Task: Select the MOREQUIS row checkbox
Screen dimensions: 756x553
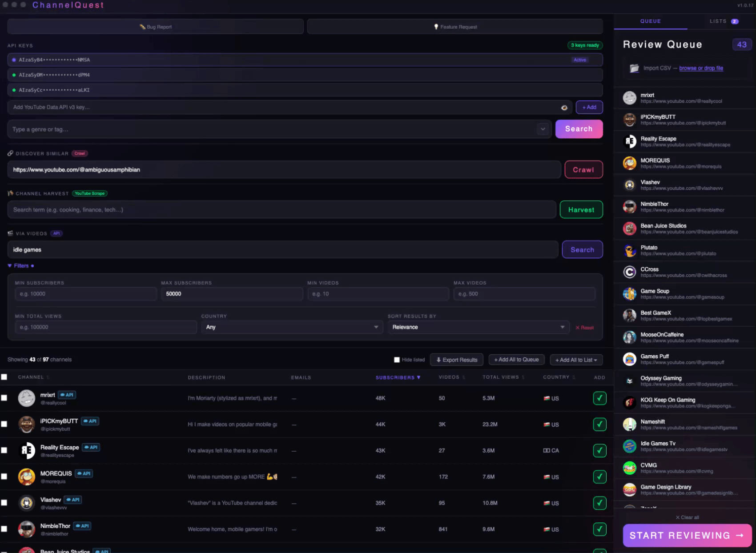Action: click(x=4, y=477)
